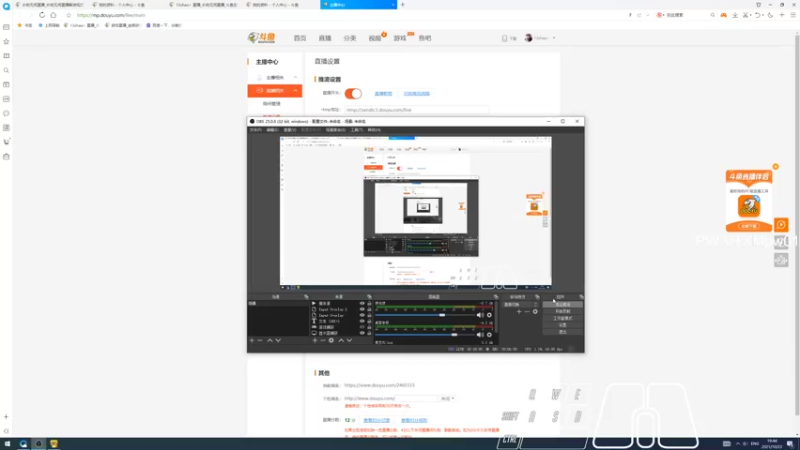Image resolution: width=800 pixels, height=450 pixels.
Task: Open OBS Scene Collection menu
Action: pos(335,130)
